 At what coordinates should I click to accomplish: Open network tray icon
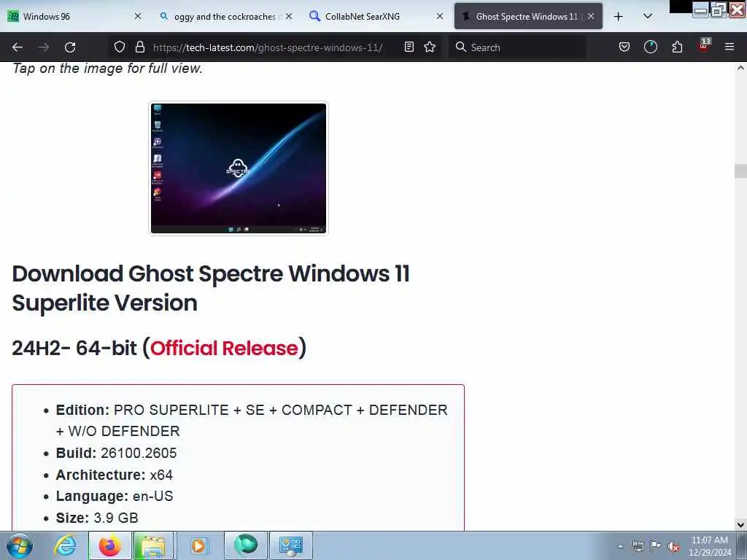638,546
